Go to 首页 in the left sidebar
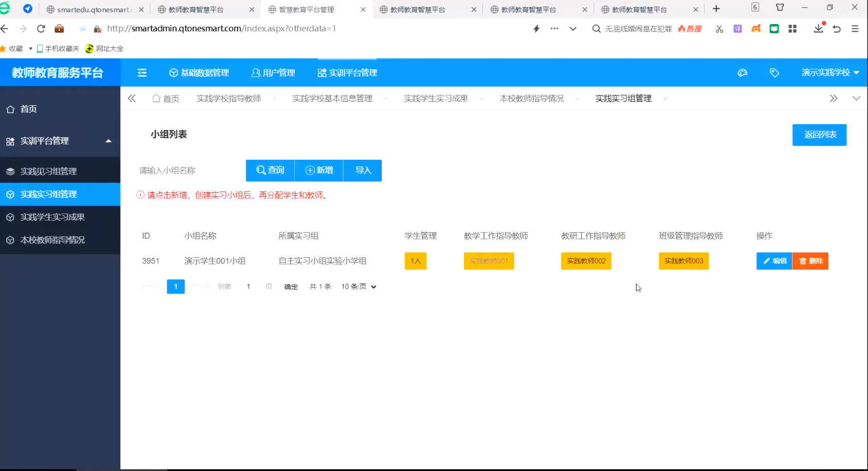The width and height of the screenshot is (868, 471). (x=60, y=109)
